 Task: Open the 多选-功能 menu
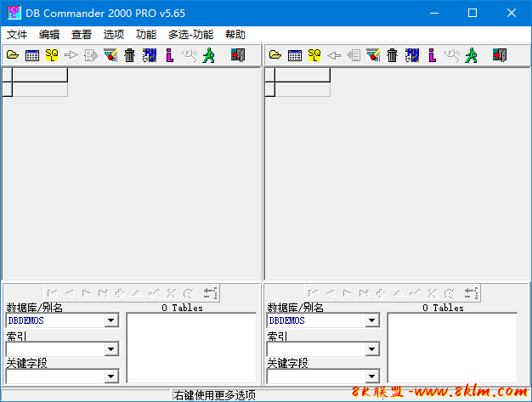[x=190, y=35]
